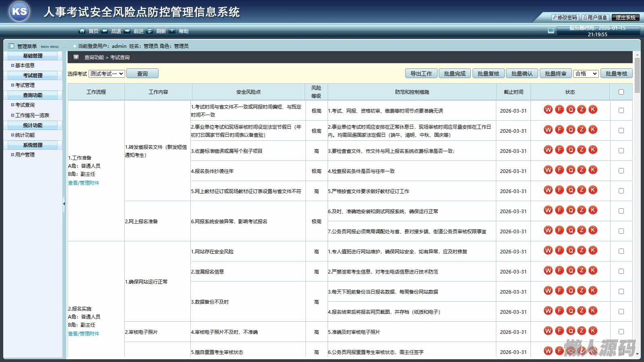The width and height of the screenshot is (644, 362).
Task: Click the 刷新 refresh icon
Action: 150,31
